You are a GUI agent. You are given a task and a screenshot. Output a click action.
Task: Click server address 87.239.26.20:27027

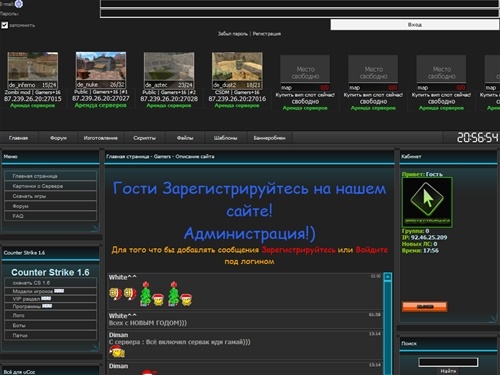pos(101,99)
